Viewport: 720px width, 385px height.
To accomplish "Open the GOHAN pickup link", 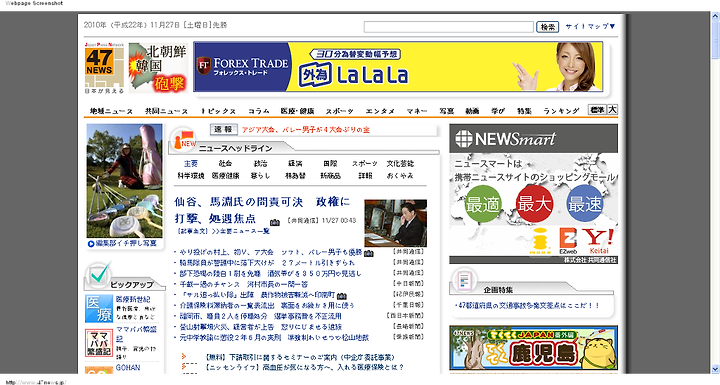I will tap(128, 368).
